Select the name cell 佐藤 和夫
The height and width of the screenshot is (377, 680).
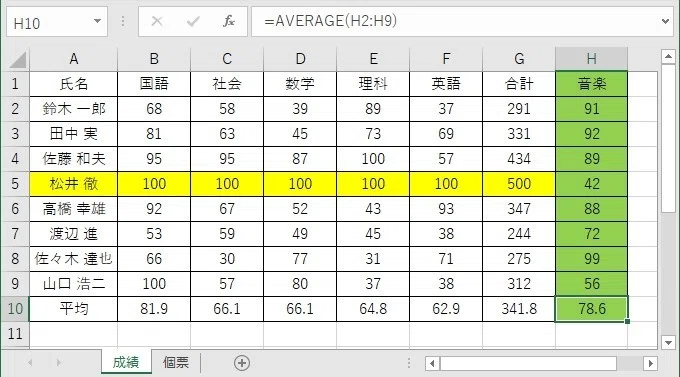pos(73,159)
